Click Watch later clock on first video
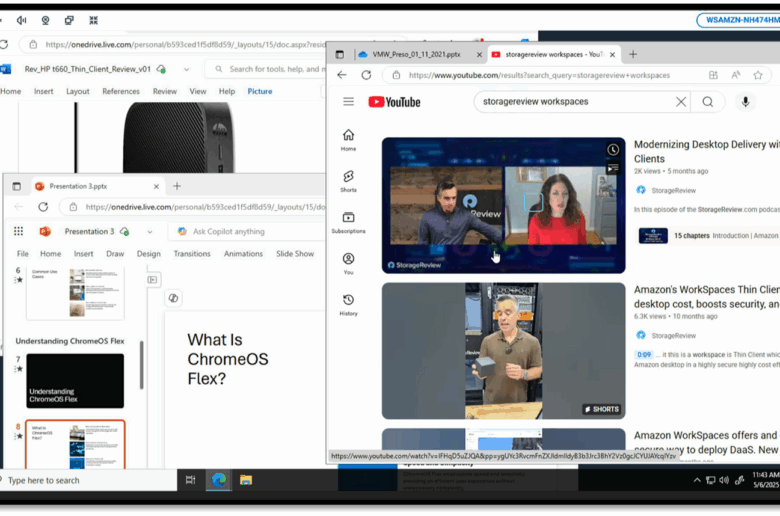The width and height of the screenshot is (780, 516). pyautogui.click(x=613, y=149)
